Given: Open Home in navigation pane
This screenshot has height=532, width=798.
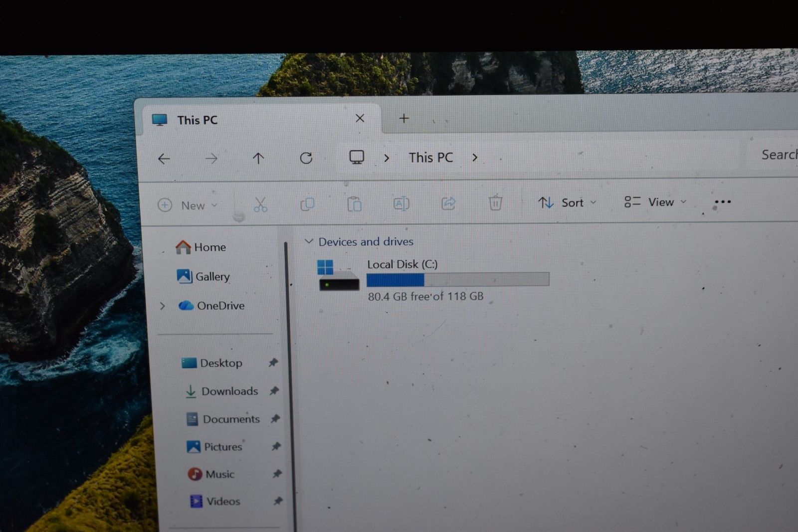Looking at the screenshot, I should [x=200, y=247].
